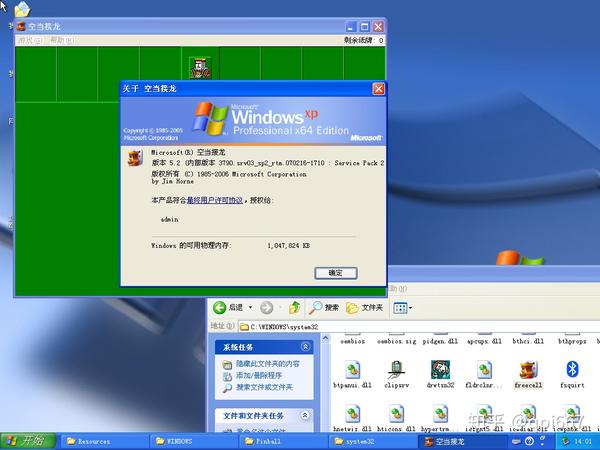Click 搜索文件或文件夹 link
Image resolution: width=600 pixels, height=450 pixels.
pos(264,387)
